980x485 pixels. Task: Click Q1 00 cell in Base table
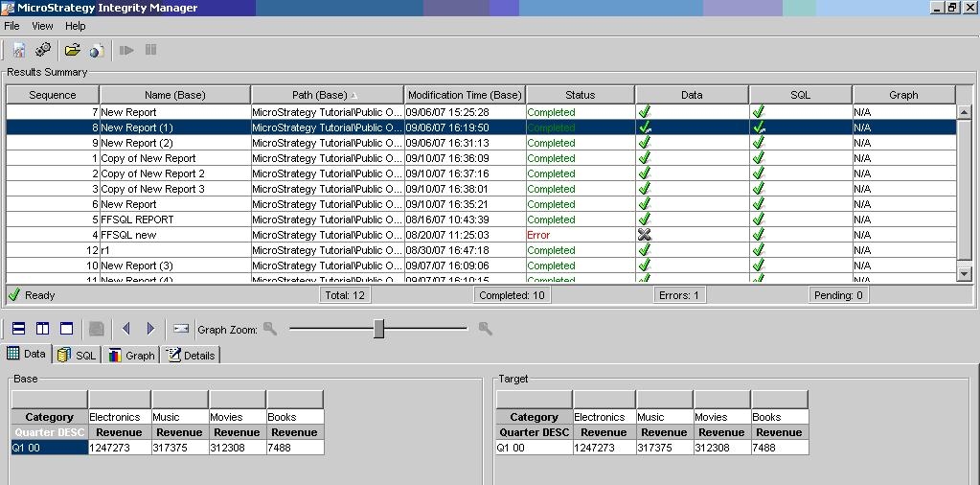tap(49, 448)
